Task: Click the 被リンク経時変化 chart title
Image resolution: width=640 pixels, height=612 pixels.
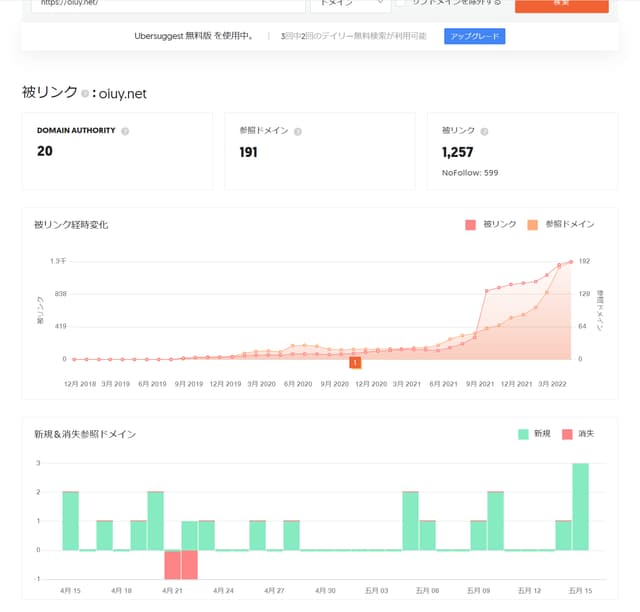Action: [71, 225]
